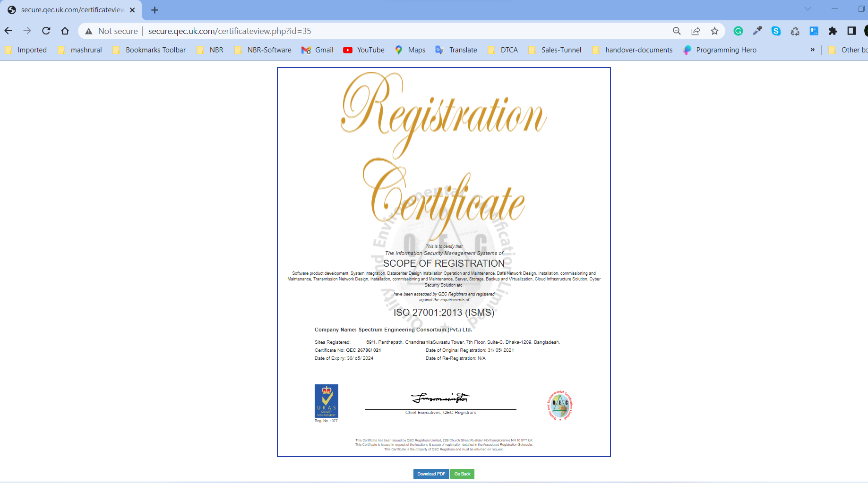Click the Date of Expiry 30/05/2024 text

pyautogui.click(x=344, y=358)
